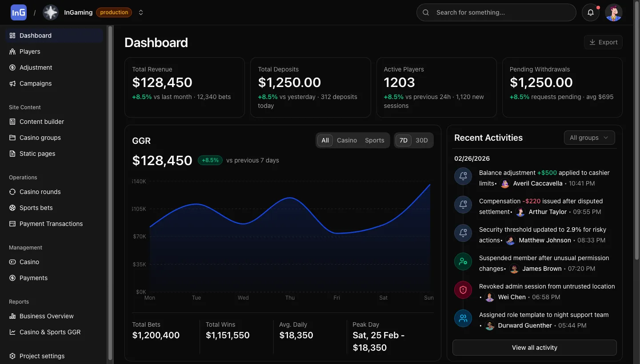Screen dimensions: 640x364
Task: Click View all activity
Action: (x=534, y=348)
